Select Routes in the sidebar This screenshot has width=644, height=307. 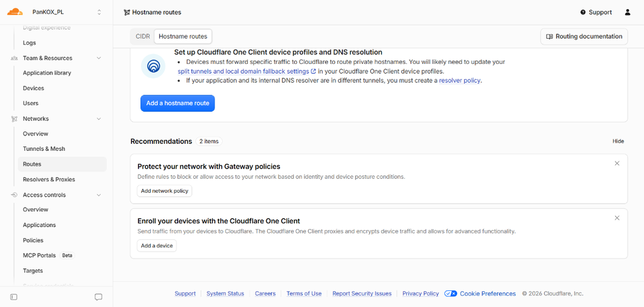62,164
